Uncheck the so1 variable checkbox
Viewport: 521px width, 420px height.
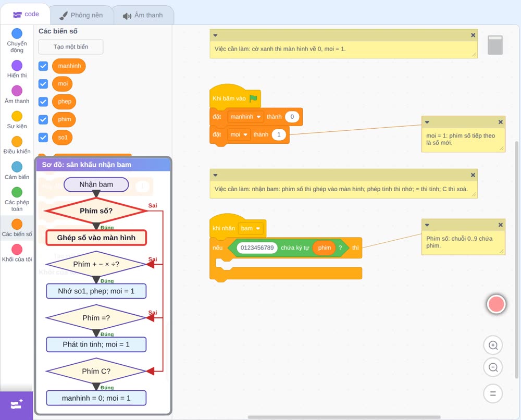(43, 137)
